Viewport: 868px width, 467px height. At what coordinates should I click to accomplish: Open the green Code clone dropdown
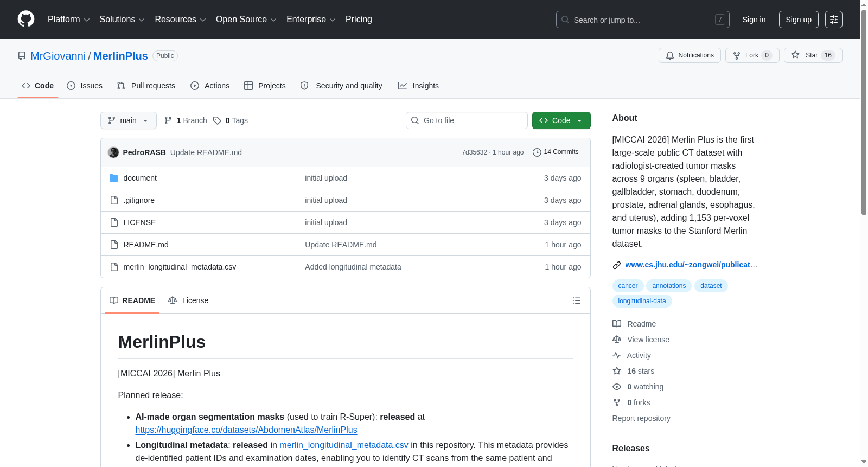coord(561,120)
